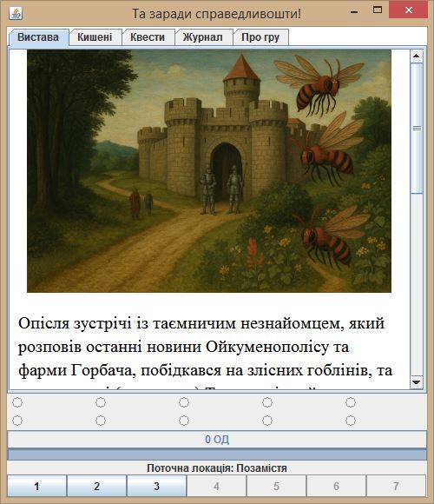Viewport: 434px width, 504px height.
Task: Select the third radio button in top row
Action: (184, 402)
